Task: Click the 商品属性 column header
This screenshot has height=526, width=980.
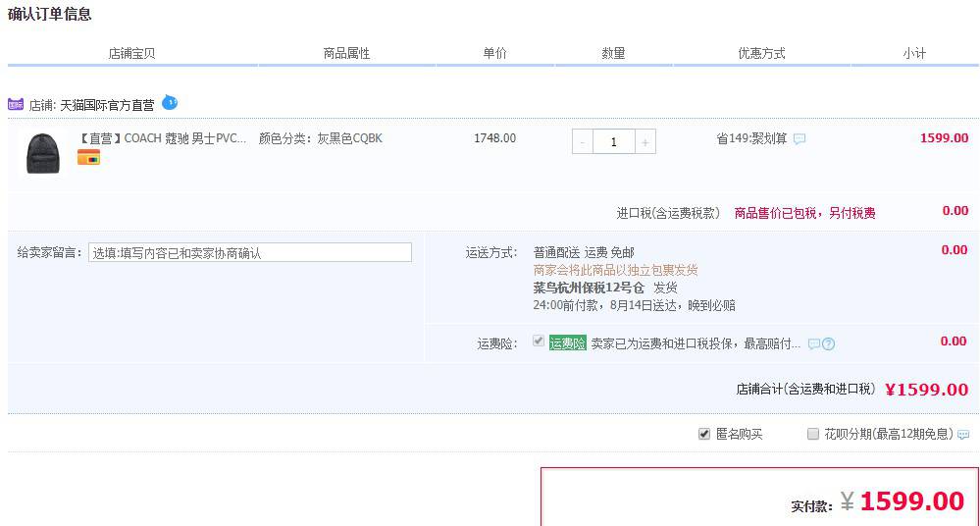Action: [347, 53]
